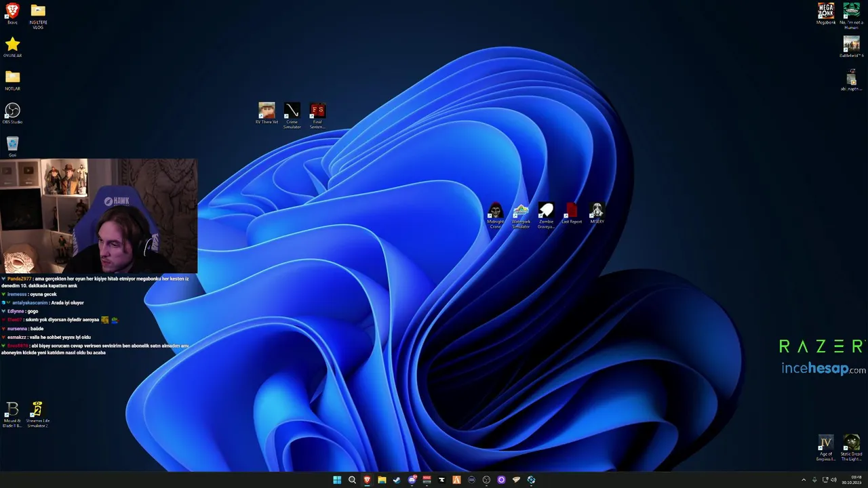Launch the OBS Studio desktop shortcut
This screenshot has height=488, width=868.
click(x=12, y=113)
